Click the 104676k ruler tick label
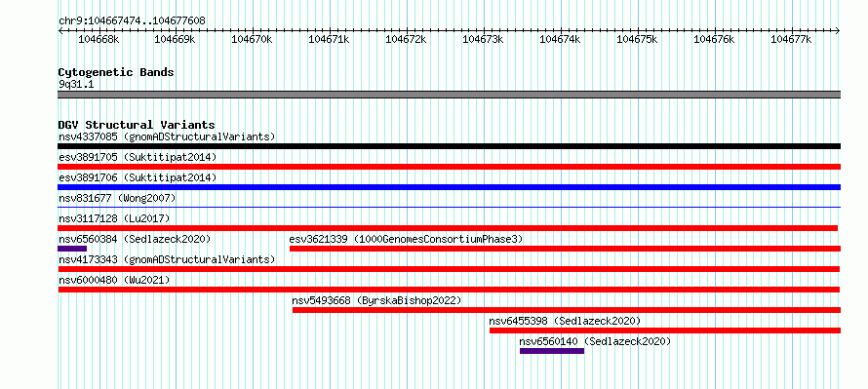The width and height of the screenshot is (868, 389). (714, 39)
